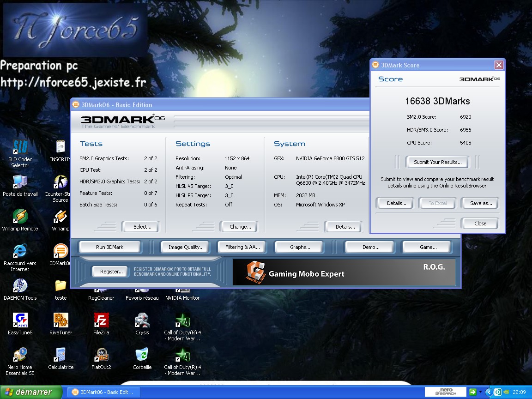Viewport: 532px width, 399px height.
Task: Select 3DMark06 taskbar button
Action: pyautogui.click(x=103, y=392)
